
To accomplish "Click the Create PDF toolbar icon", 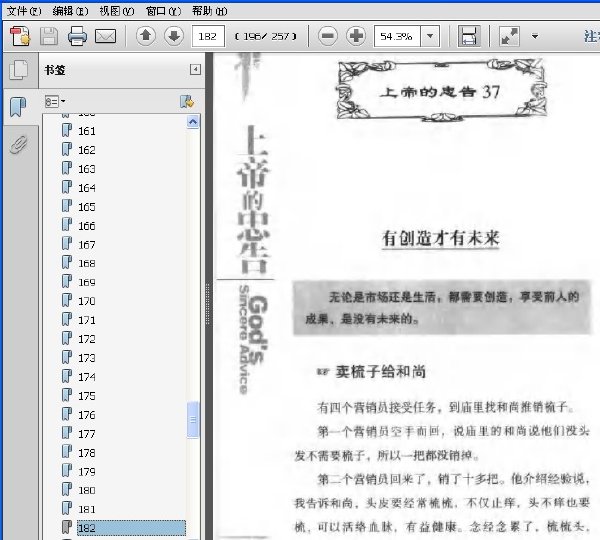I will [20, 36].
